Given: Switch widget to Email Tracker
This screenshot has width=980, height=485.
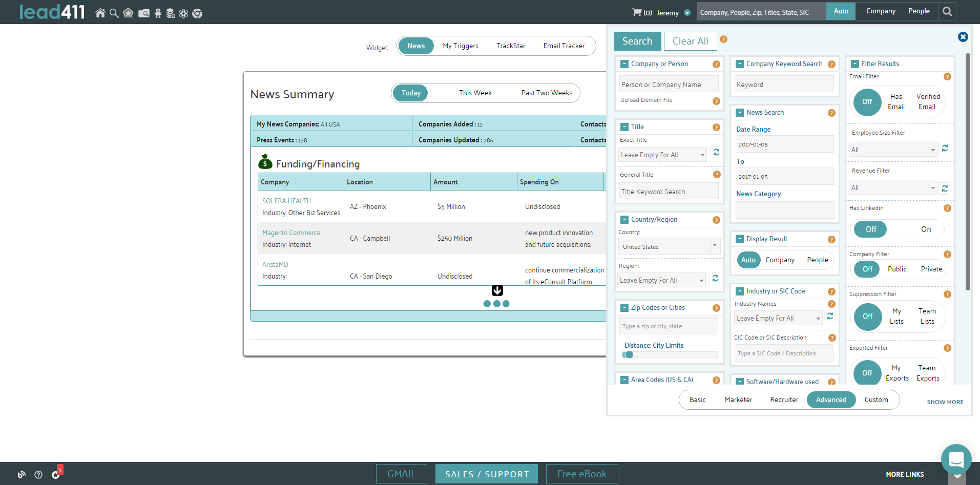Looking at the screenshot, I should [564, 46].
